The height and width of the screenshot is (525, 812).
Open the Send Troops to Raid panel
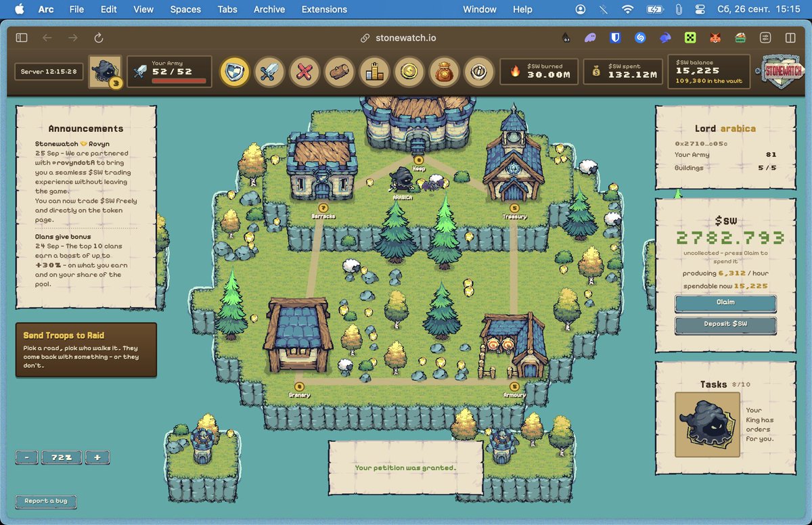pyautogui.click(x=86, y=350)
